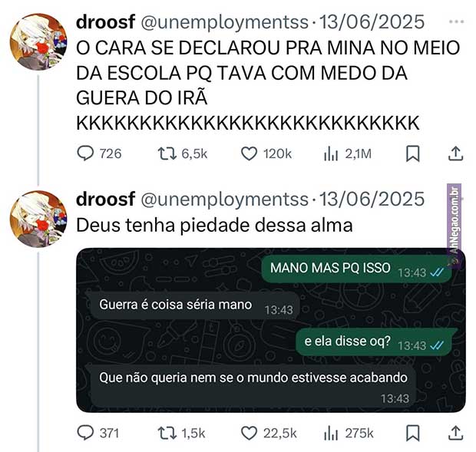Share the first tweet via the upload icon

(x=456, y=153)
